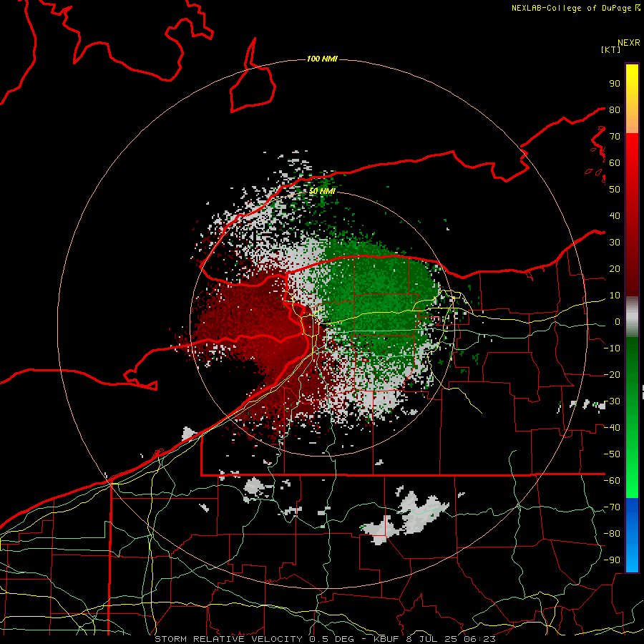Click the 60 value on the velocity scale
Screen dimensions: 644x644
tap(615, 162)
